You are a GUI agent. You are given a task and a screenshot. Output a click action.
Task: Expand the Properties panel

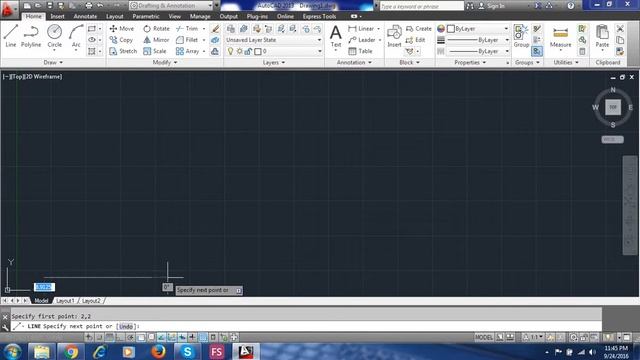[x=470, y=62]
